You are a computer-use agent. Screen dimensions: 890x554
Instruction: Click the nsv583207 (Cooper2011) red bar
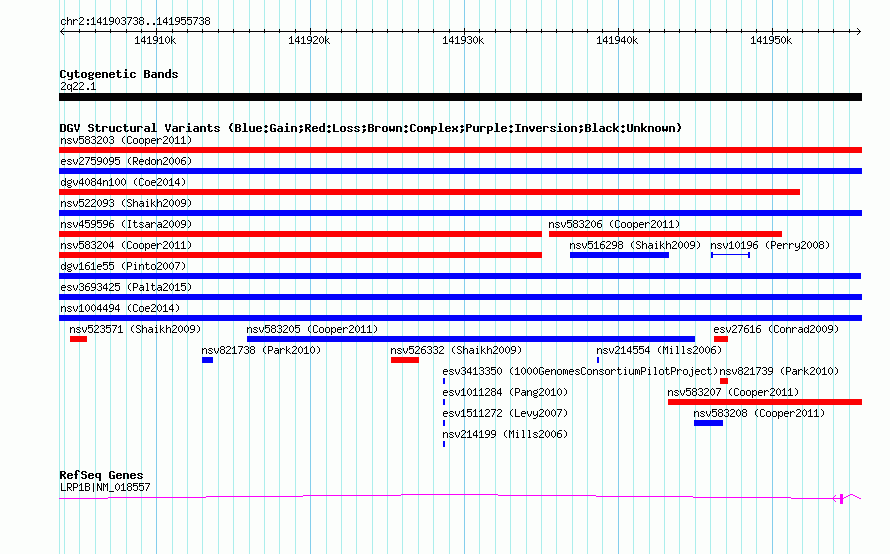click(765, 402)
